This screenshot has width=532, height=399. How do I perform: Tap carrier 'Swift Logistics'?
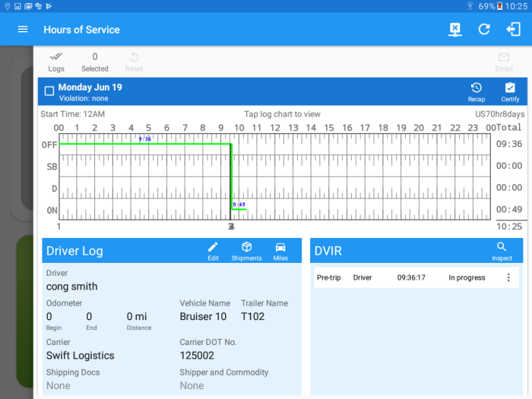click(80, 356)
